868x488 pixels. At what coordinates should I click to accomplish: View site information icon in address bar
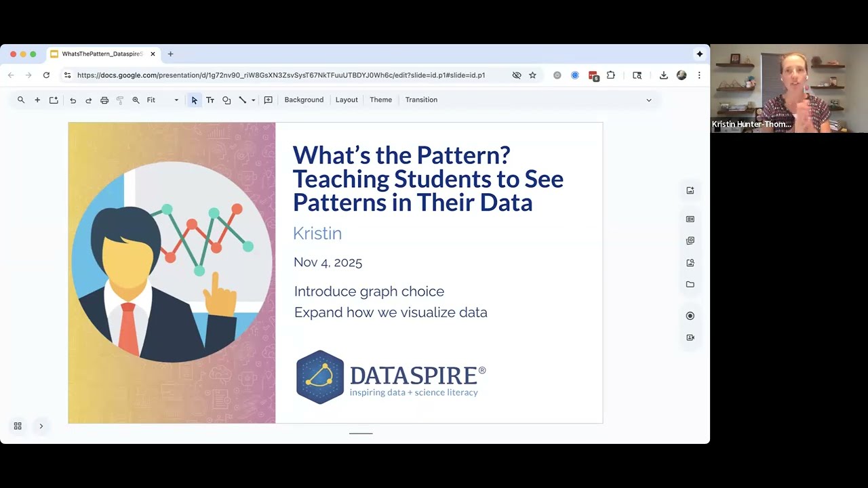point(67,75)
